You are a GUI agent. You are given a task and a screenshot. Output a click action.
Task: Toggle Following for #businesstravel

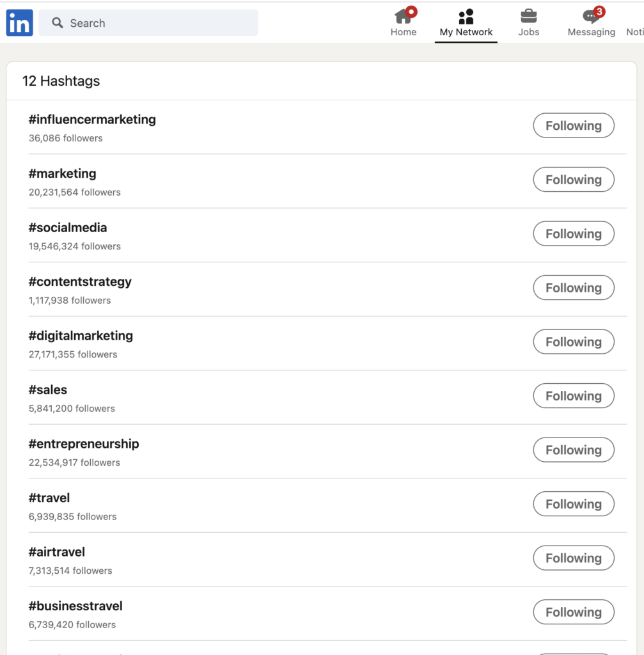click(573, 612)
